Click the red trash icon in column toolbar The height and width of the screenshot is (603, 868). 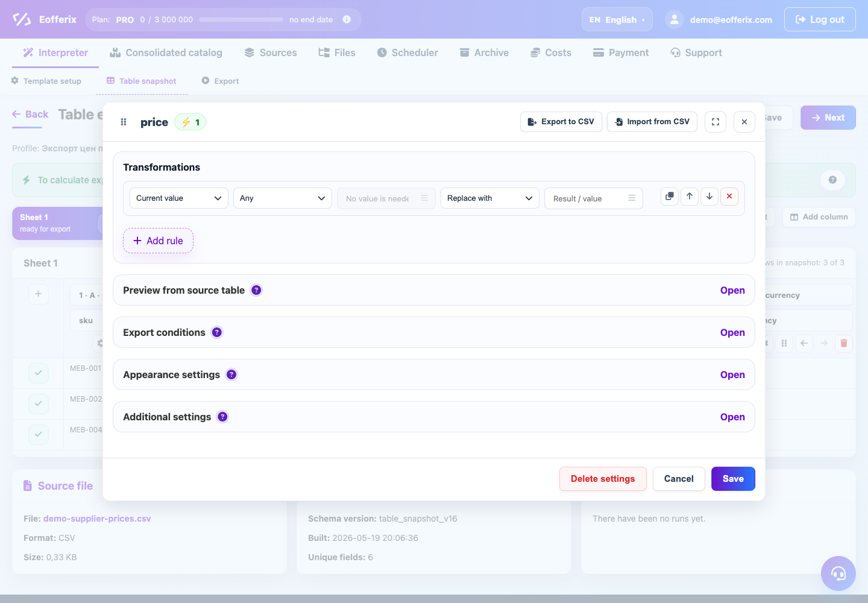[844, 343]
